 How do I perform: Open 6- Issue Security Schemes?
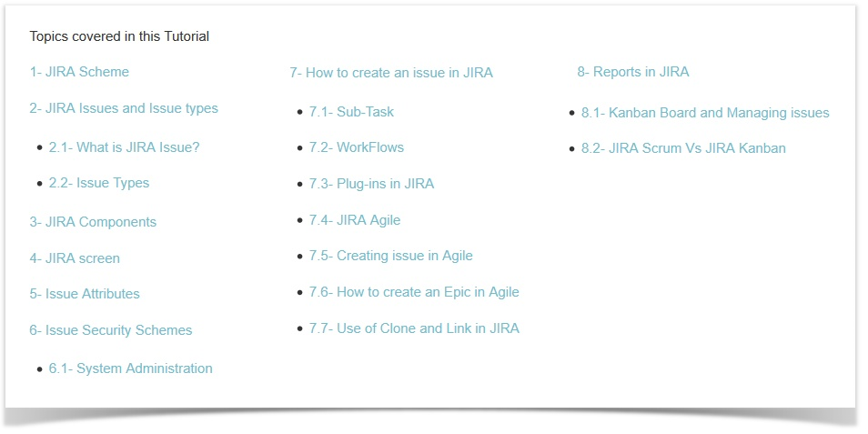(x=111, y=330)
